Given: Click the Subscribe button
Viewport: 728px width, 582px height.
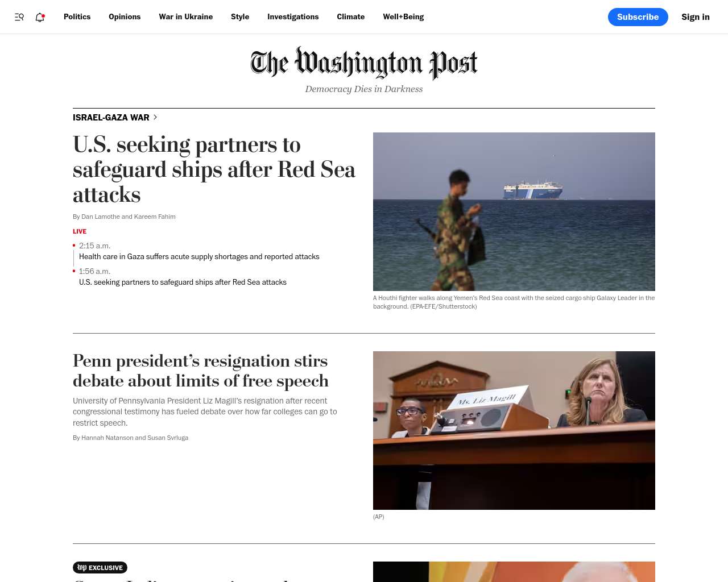Looking at the screenshot, I should (638, 17).
